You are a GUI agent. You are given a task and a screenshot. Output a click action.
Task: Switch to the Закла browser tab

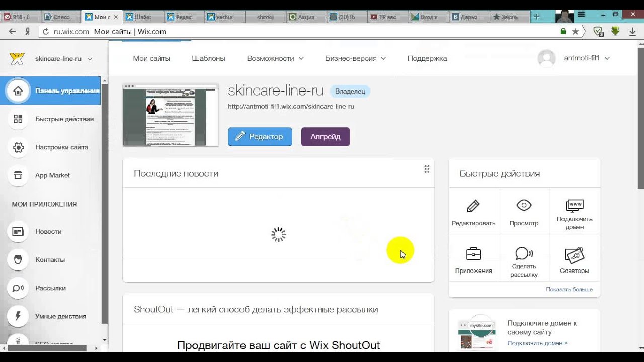pos(509,17)
